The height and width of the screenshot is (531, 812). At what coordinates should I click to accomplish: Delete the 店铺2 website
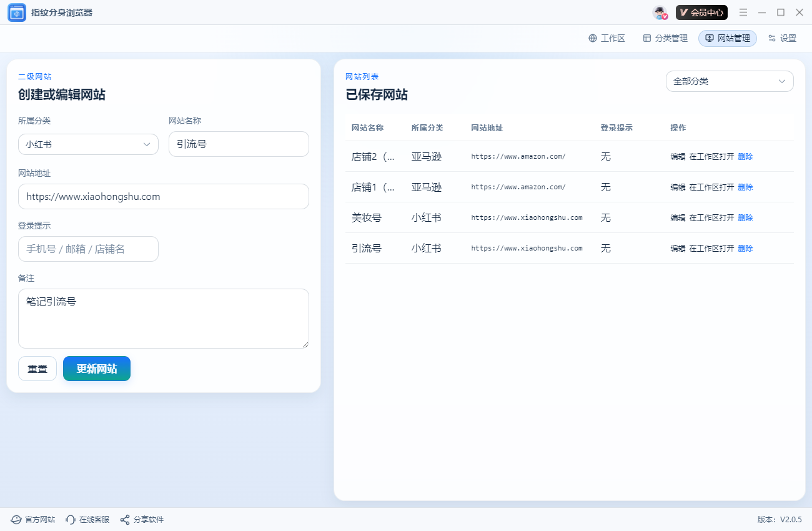pyautogui.click(x=745, y=157)
